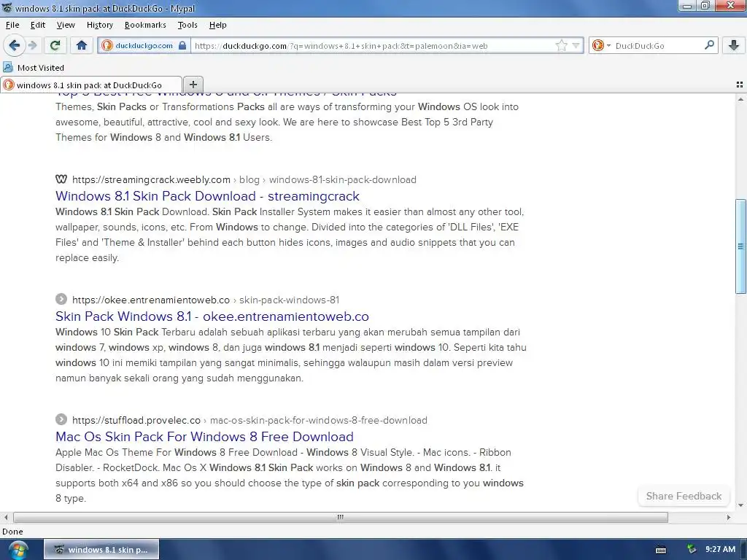Click the horizontal scrollbar thumb

pyautogui.click(x=341, y=517)
